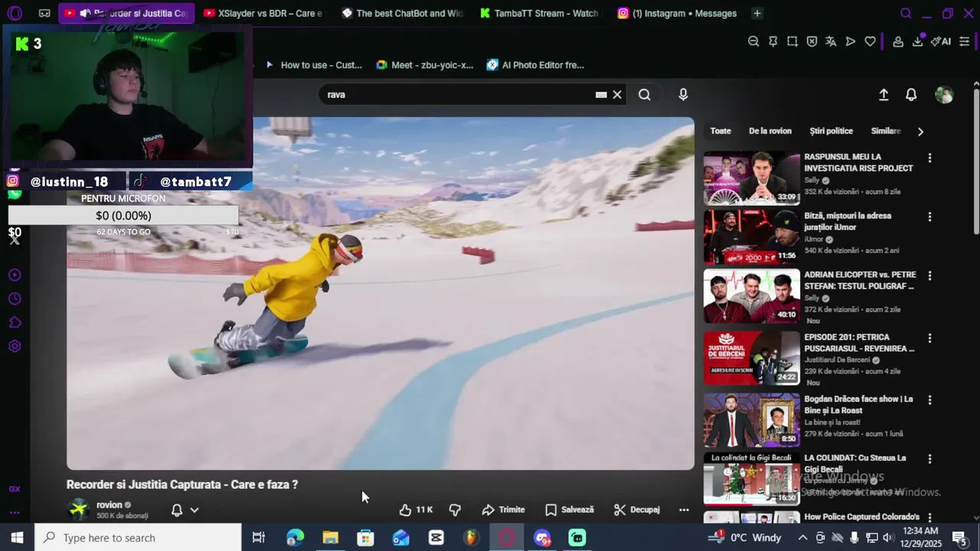The image size is (980, 551).
Task: Open sidebar player icon
Action: (x=15, y=275)
